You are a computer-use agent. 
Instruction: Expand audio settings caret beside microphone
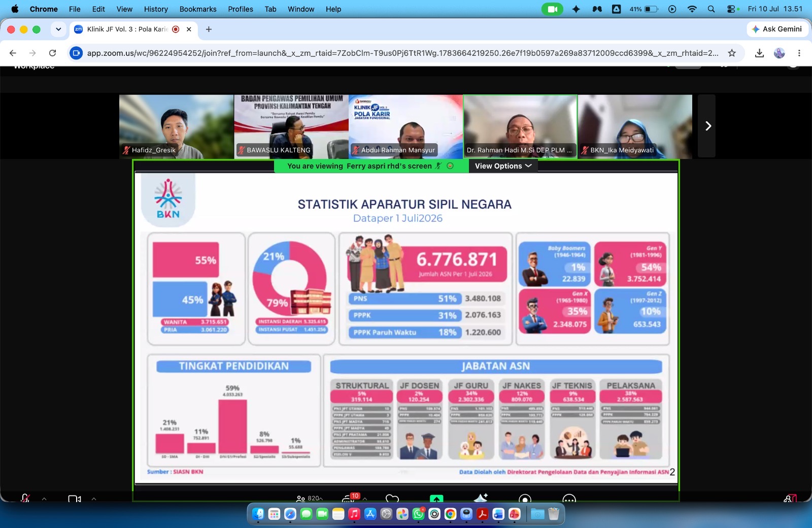point(44,499)
